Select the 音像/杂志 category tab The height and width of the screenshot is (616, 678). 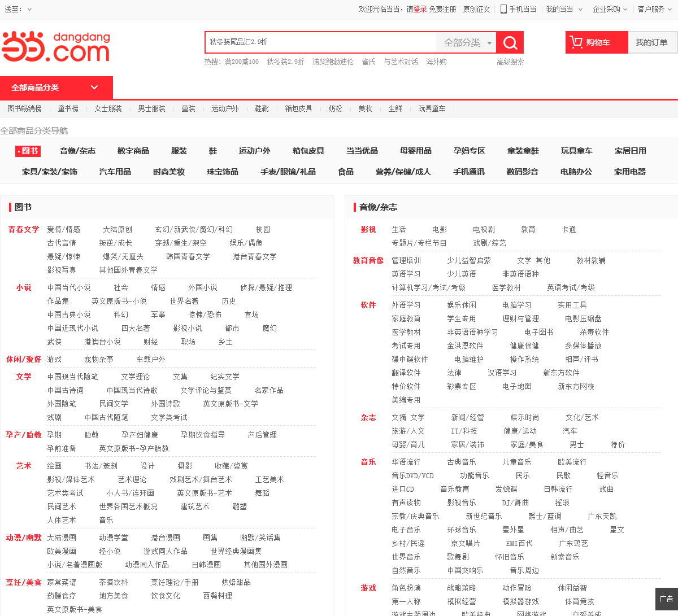click(77, 151)
